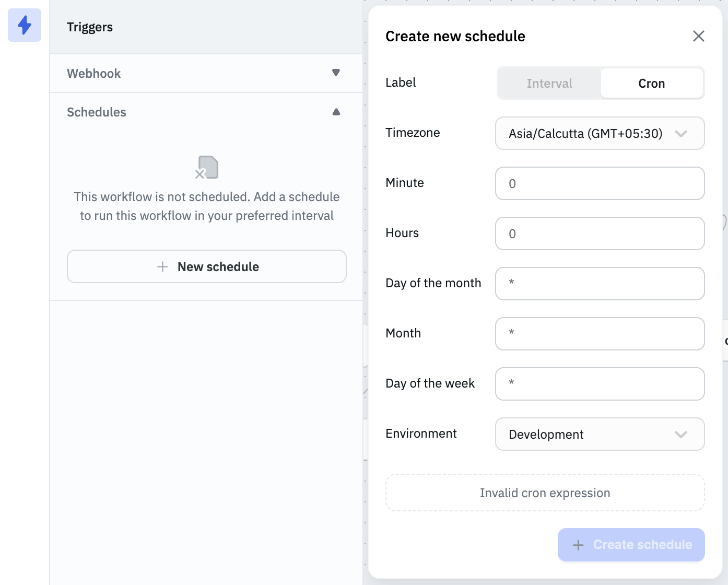Click the Timezone dropdown chevron
Screen dimensions: 728x585
click(x=680, y=133)
